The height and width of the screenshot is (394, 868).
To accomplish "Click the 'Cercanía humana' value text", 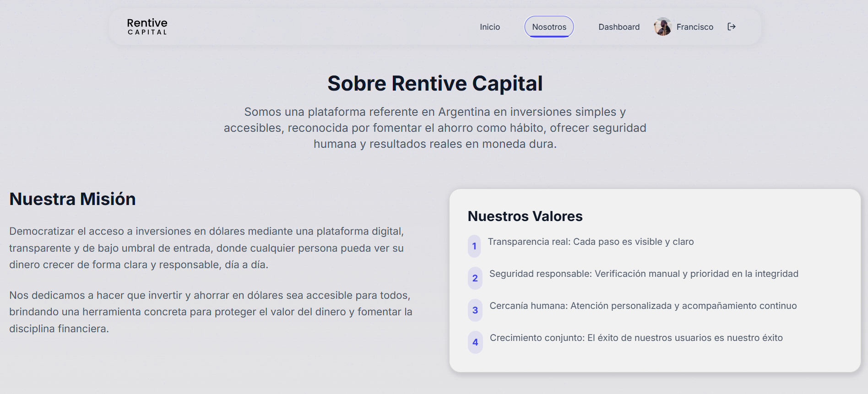I will click(x=643, y=306).
